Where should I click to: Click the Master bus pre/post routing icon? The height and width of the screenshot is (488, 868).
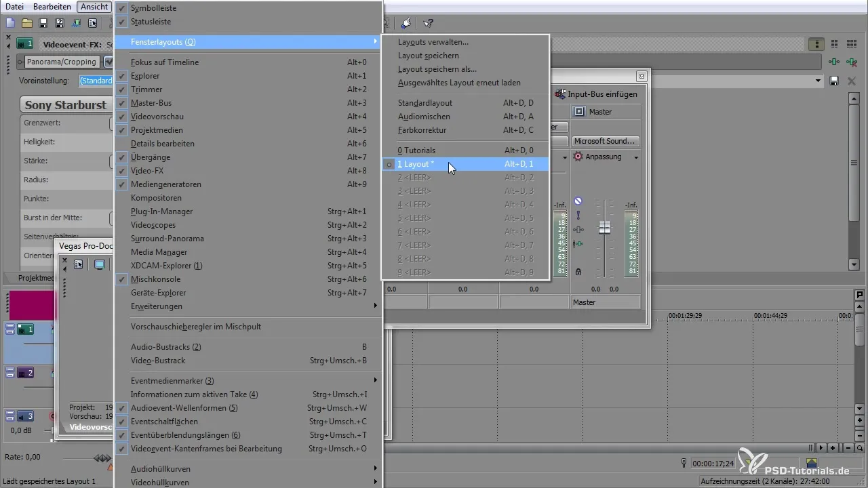(578, 230)
